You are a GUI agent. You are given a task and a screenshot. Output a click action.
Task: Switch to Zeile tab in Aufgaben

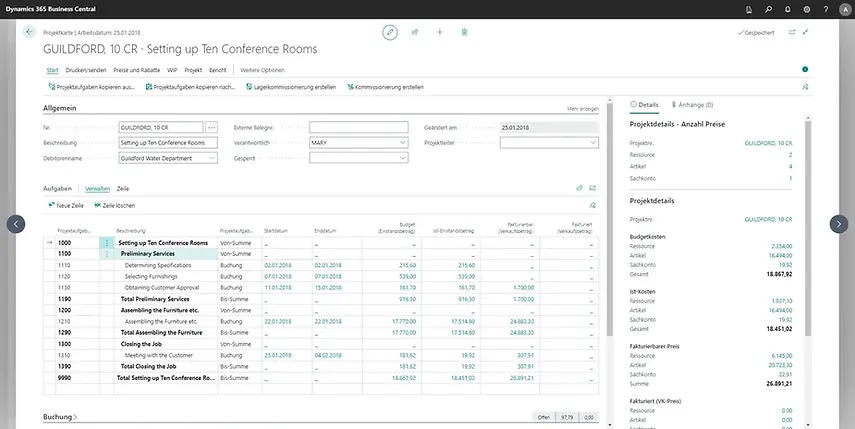[x=123, y=189]
